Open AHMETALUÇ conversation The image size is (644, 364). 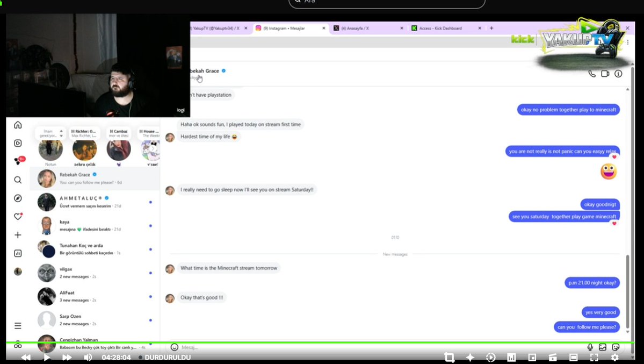pyautogui.click(x=95, y=202)
